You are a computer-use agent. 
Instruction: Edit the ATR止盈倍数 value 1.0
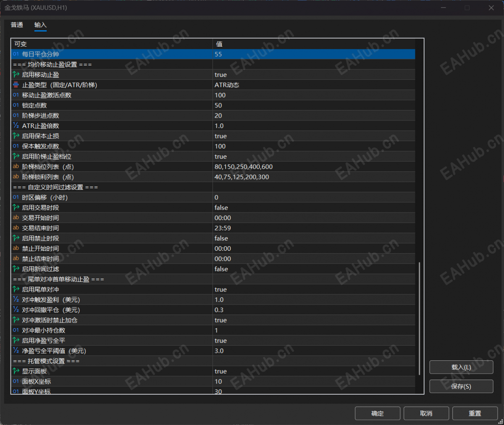point(314,126)
